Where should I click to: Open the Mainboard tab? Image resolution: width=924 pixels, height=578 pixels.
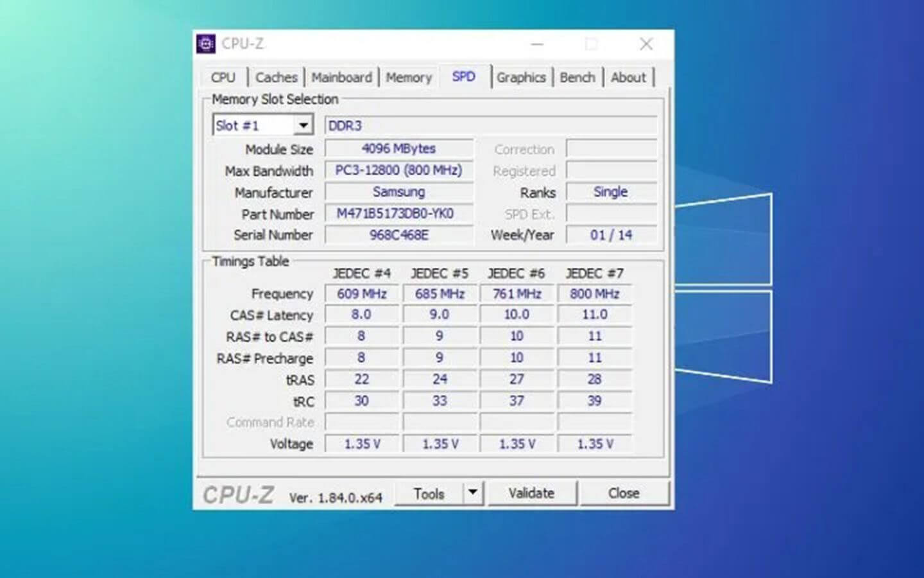point(341,78)
